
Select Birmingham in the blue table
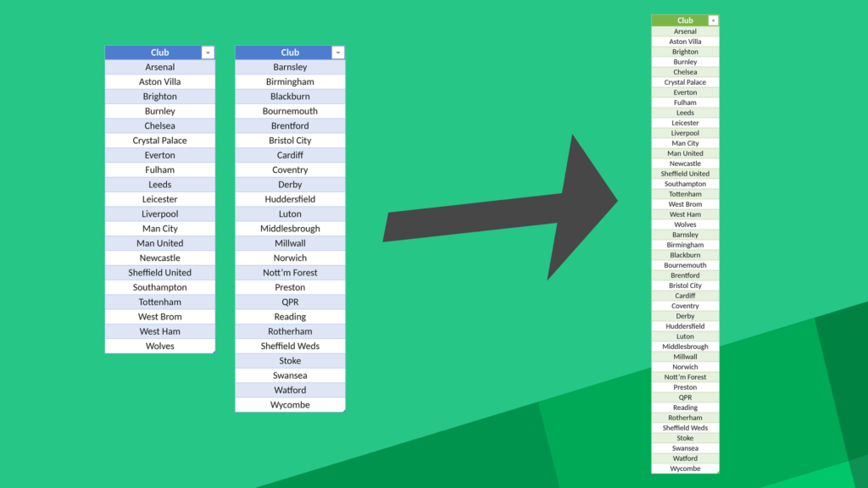(290, 82)
